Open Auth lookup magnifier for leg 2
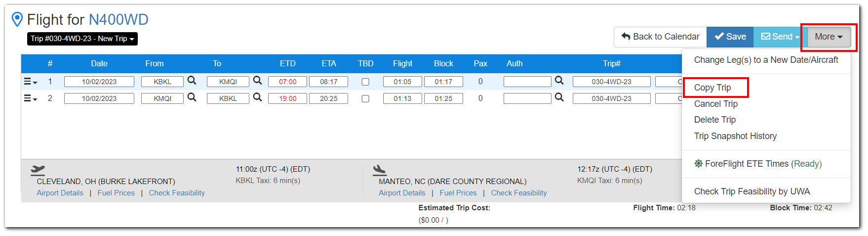Image resolution: width=868 pixels, height=236 pixels. (x=559, y=97)
